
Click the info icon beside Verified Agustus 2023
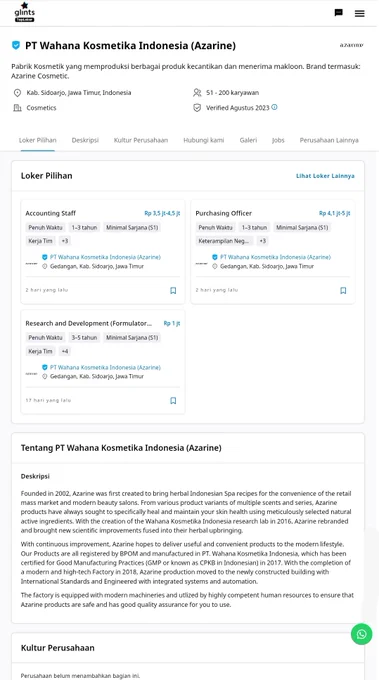[x=274, y=107]
